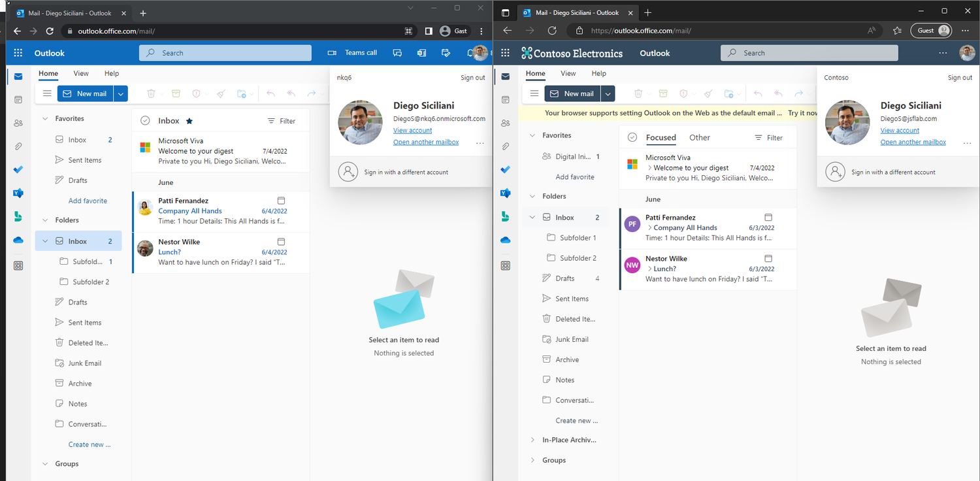Image resolution: width=980 pixels, height=481 pixels.
Task: Open the View ribbon tab in left Outlook
Action: [x=81, y=74]
